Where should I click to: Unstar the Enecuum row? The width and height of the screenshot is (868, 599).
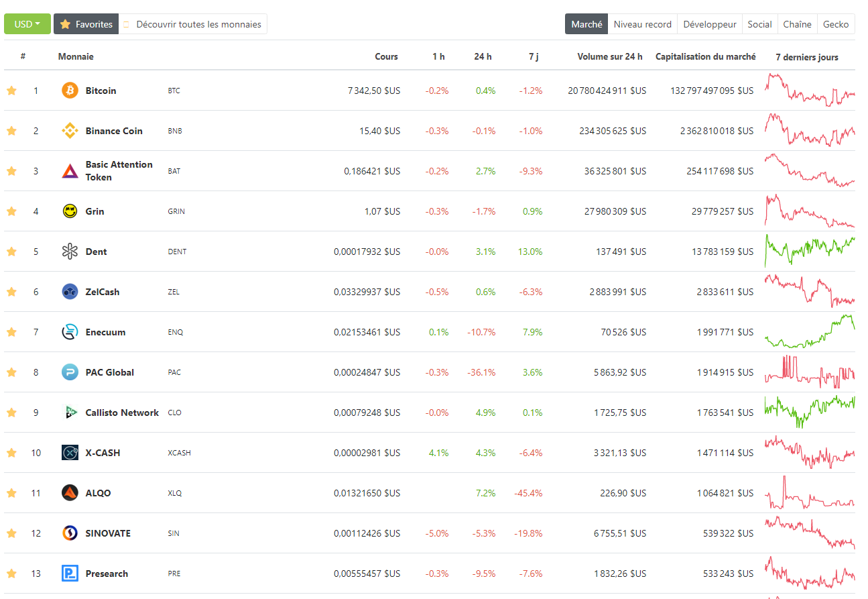pyautogui.click(x=11, y=332)
